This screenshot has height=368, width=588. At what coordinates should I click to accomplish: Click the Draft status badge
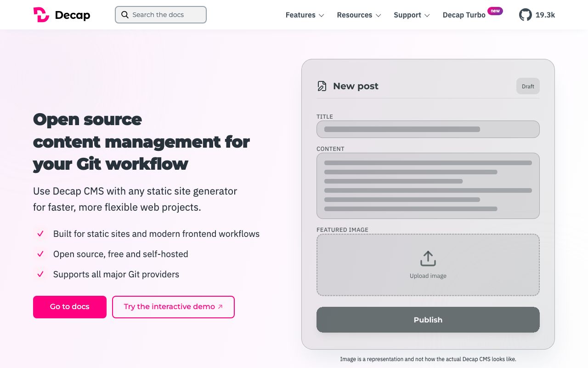pos(528,86)
